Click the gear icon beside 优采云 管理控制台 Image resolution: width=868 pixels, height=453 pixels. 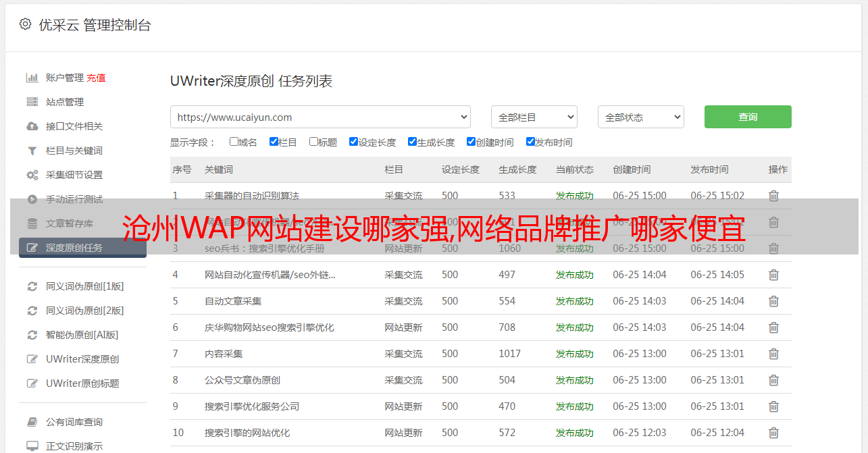point(25,24)
